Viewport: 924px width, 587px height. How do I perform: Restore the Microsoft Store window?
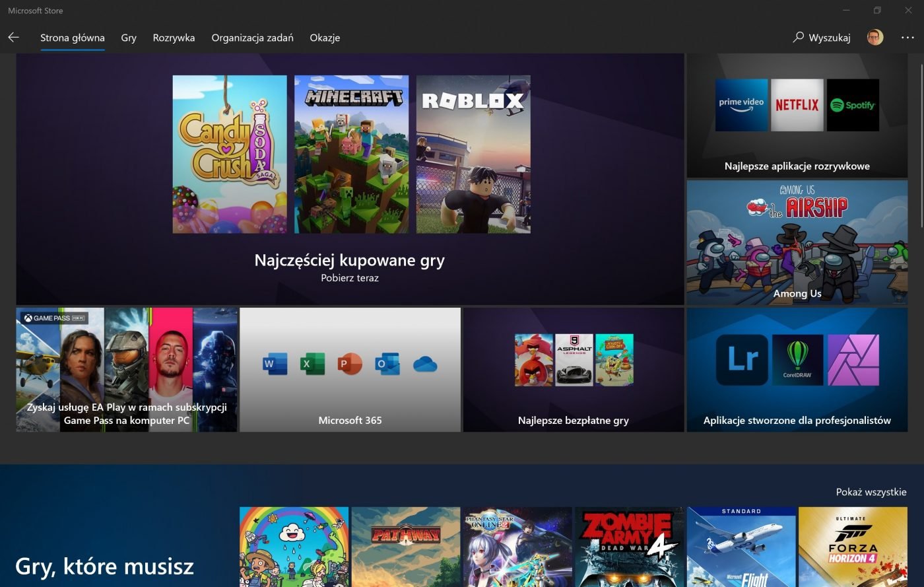877,10
